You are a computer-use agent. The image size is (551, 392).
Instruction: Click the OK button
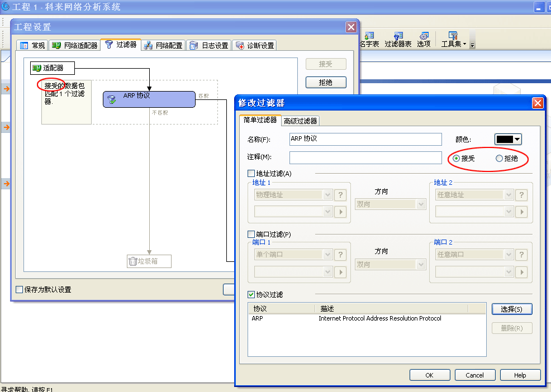429,375
